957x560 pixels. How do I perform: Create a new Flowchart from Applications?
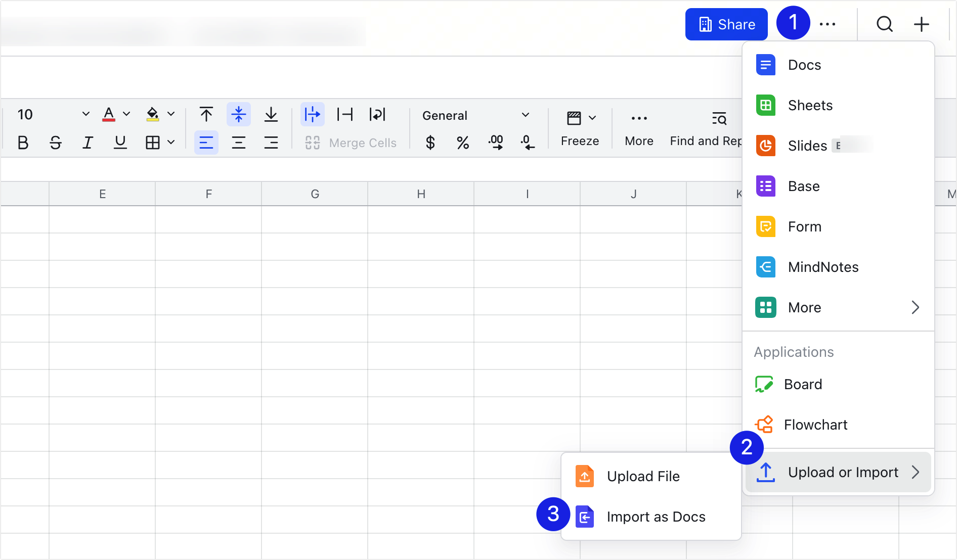pos(815,425)
